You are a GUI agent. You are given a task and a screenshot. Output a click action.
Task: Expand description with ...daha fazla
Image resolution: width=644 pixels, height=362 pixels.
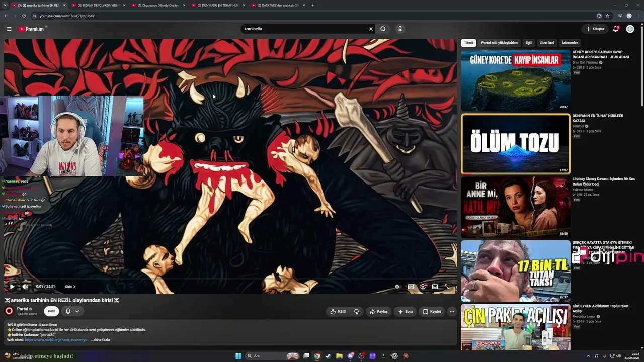(x=100, y=340)
